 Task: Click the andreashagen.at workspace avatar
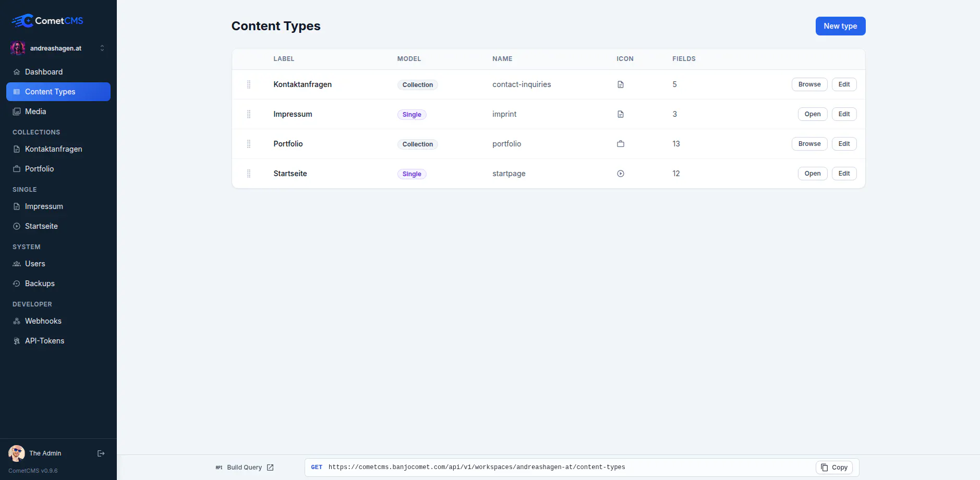pyautogui.click(x=18, y=48)
